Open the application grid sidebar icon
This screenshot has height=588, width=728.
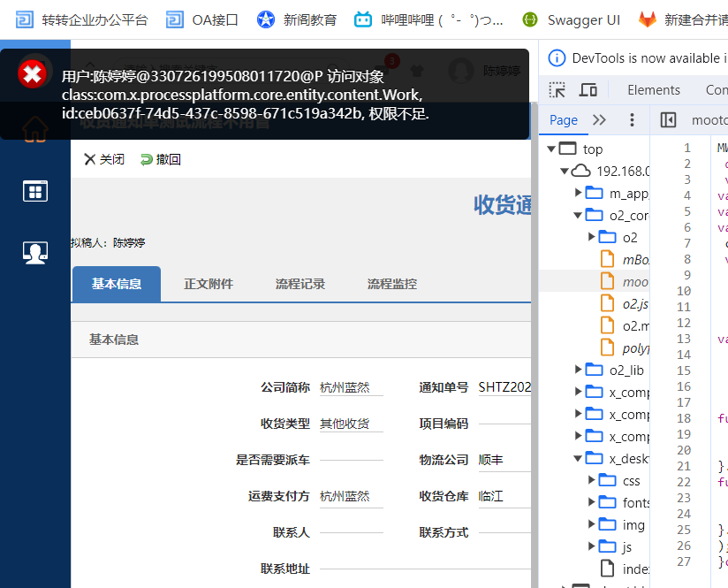click(35, 191)
